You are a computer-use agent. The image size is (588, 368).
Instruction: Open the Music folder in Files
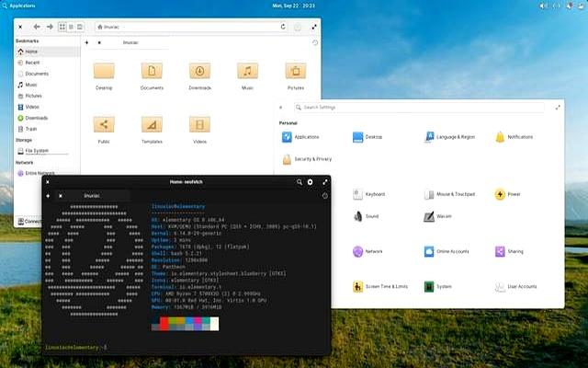(x=247, y=72)
